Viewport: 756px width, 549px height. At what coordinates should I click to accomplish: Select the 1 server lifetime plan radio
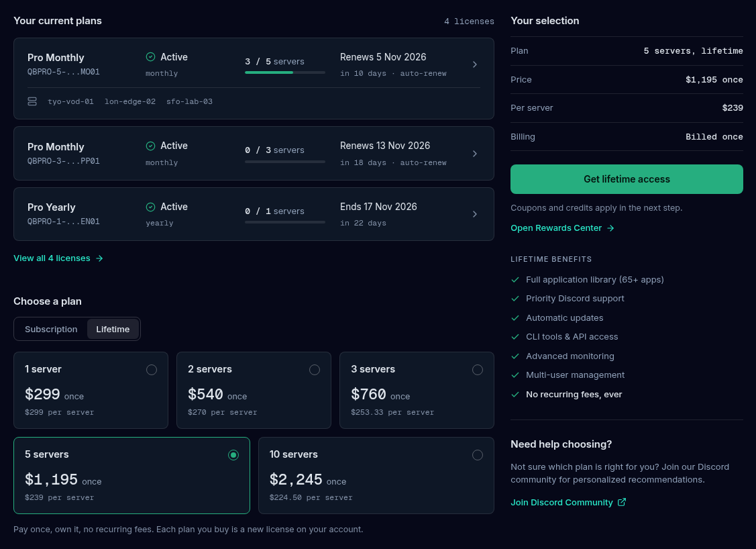[152, 370]
